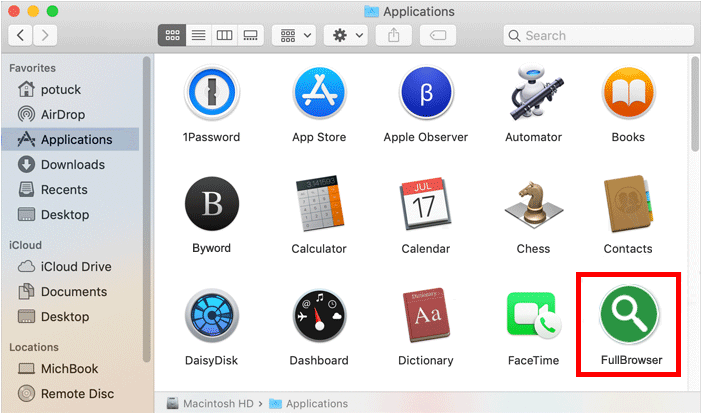The height and width of the screenshot is (413, 701).
Task: Click the Dictionary app icon
Action: (x=426, y=316)
